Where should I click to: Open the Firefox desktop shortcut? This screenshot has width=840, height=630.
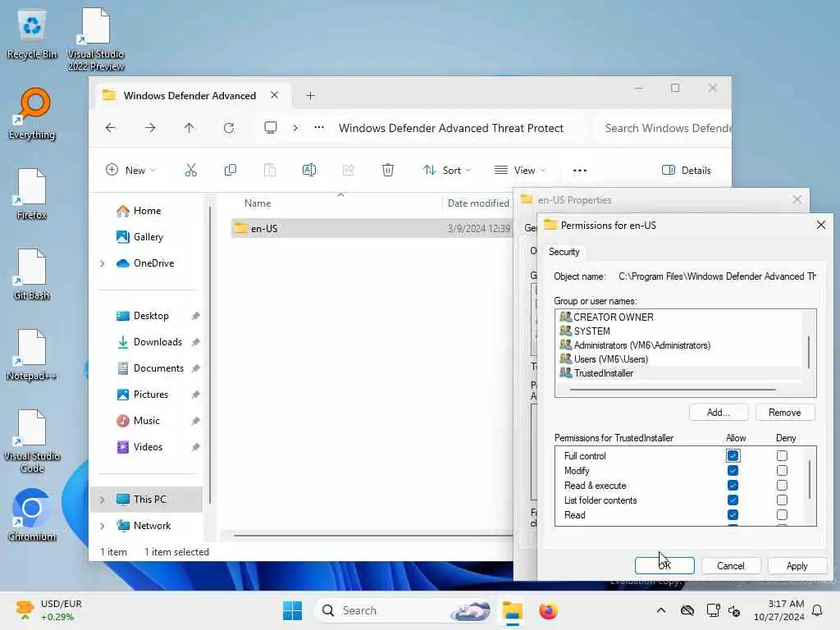(x=32, y=194)
